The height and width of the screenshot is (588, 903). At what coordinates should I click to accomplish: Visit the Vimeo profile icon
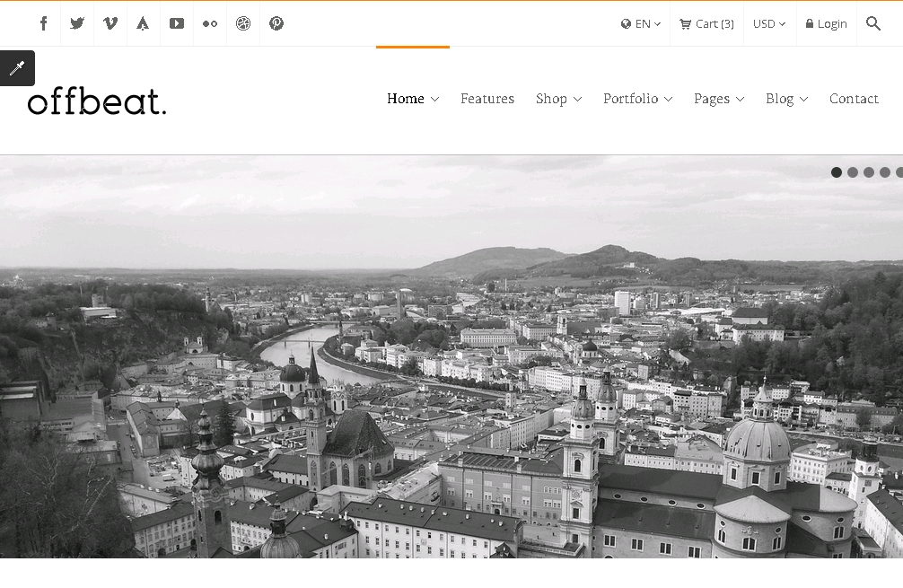[x=110, y=23]
